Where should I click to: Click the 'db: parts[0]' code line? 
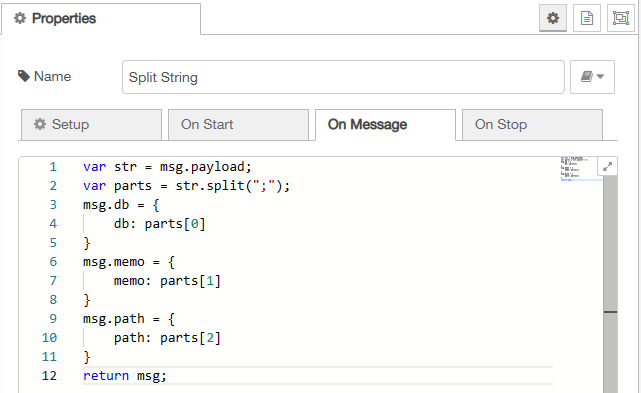tap(159, 224)
